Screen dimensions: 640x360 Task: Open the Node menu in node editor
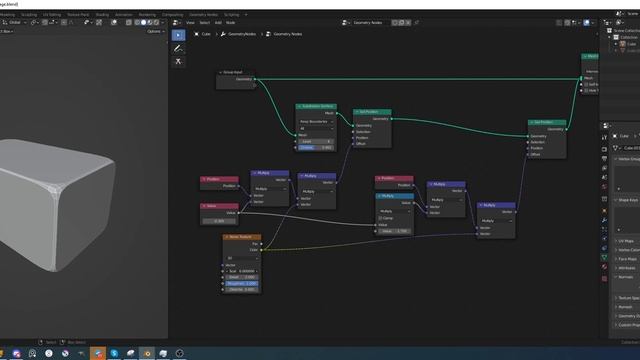tap(230, 22)
